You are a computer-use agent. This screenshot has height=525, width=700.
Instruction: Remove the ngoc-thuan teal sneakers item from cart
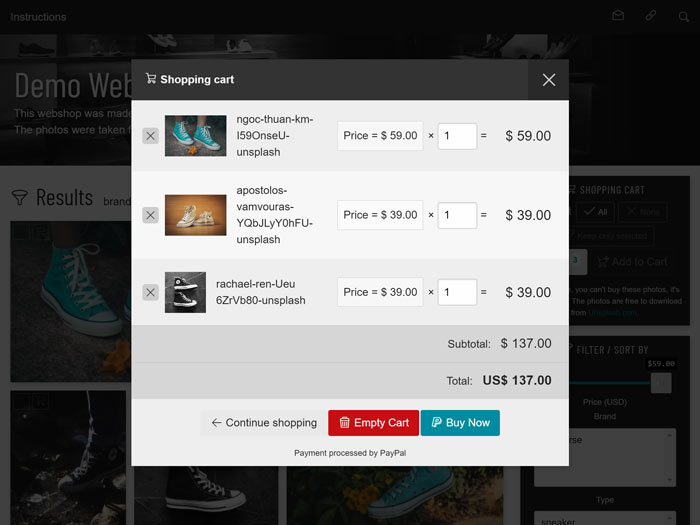click(150, 136)
